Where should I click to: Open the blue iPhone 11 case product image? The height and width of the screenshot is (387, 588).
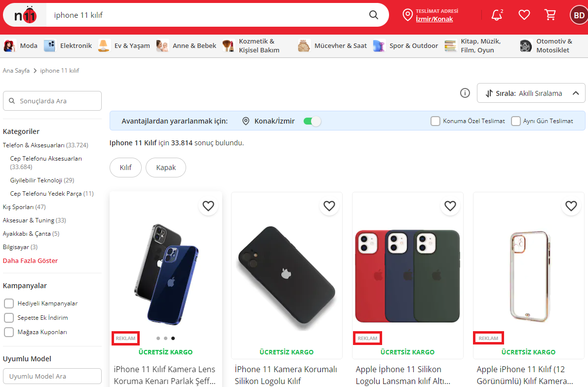(165, 274)
